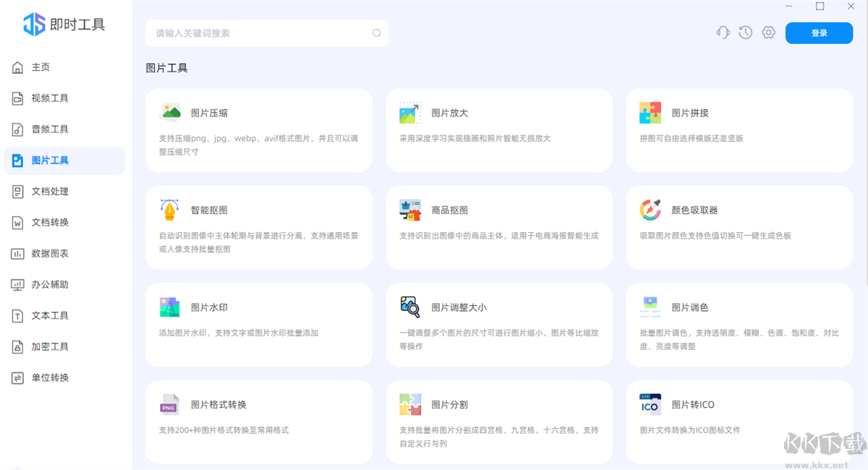Click the 登录 button
Viewport: 868px width, 470px height.
[x=819, y=32]
